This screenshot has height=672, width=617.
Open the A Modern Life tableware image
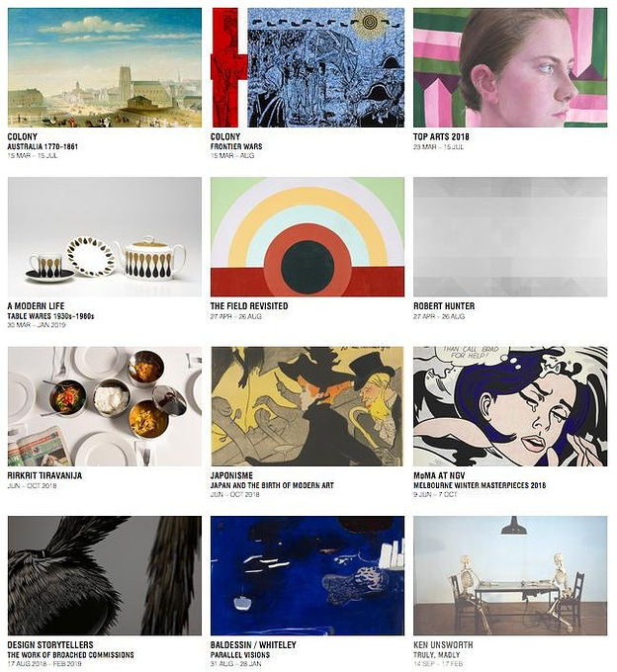pos(105,236)
